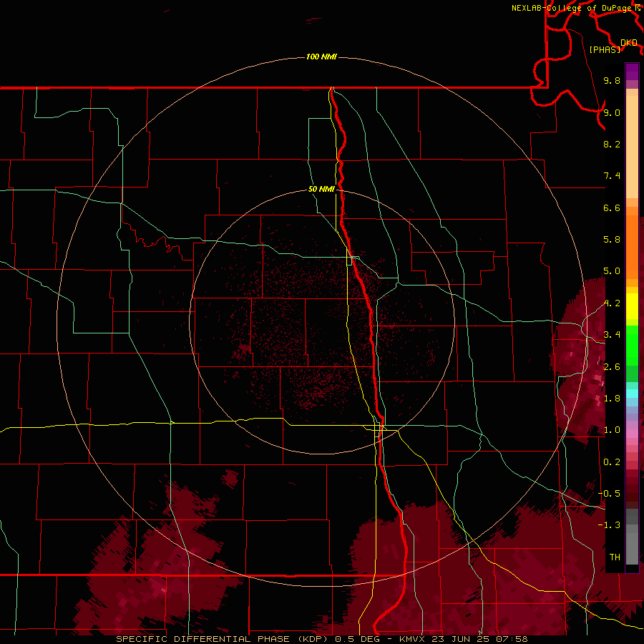The width and height of the screenshot is (644, 644).
Task: Select the 8.2 value on the color scale
Action: pos(612,144)
